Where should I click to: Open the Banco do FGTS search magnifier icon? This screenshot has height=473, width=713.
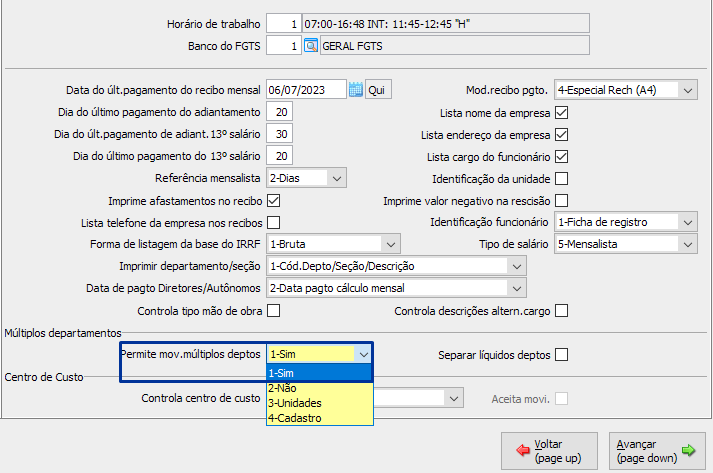311,46
